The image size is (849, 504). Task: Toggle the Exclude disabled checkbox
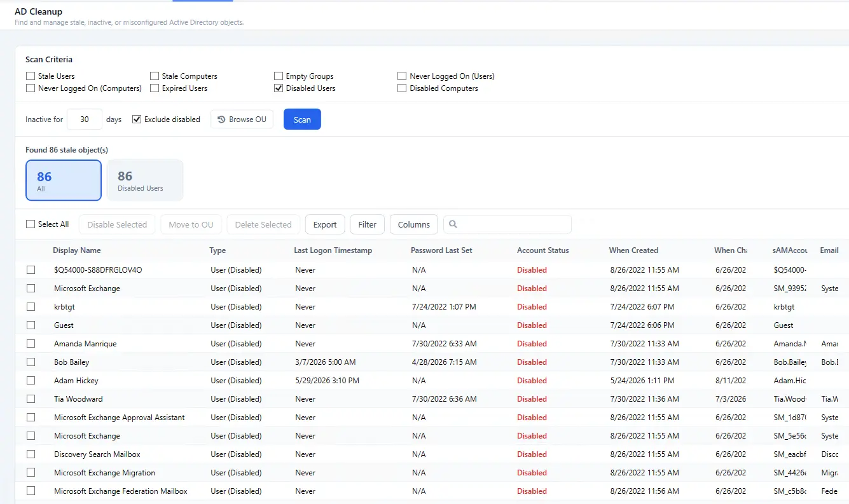(x=137, y=119)
